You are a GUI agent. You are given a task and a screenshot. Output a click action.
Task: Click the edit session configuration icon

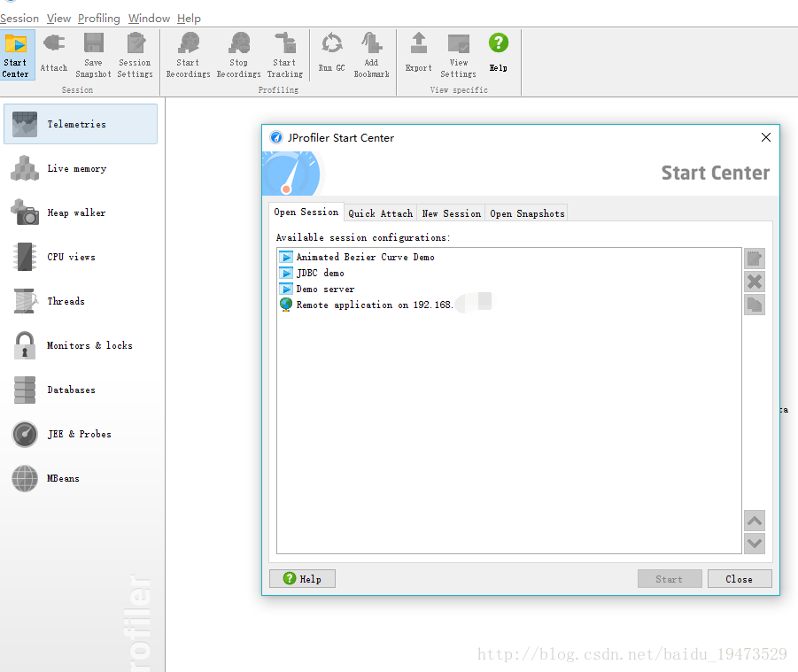[755, 259]
